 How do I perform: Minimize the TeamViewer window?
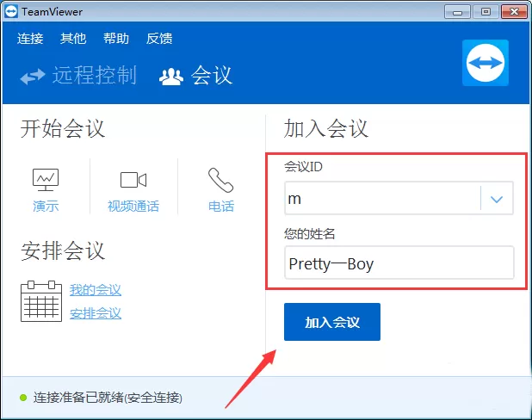457,12
